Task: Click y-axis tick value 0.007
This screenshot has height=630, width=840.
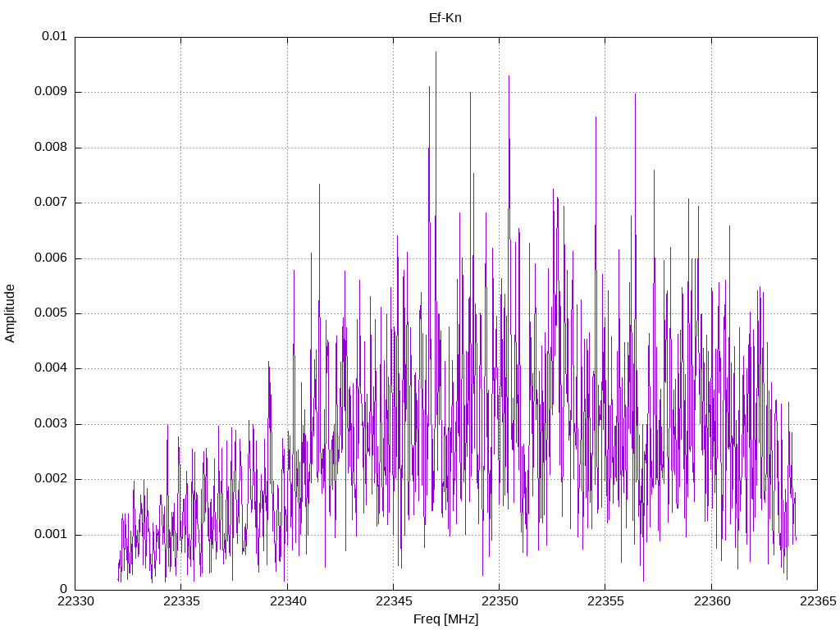Action: tap(51, 203)
